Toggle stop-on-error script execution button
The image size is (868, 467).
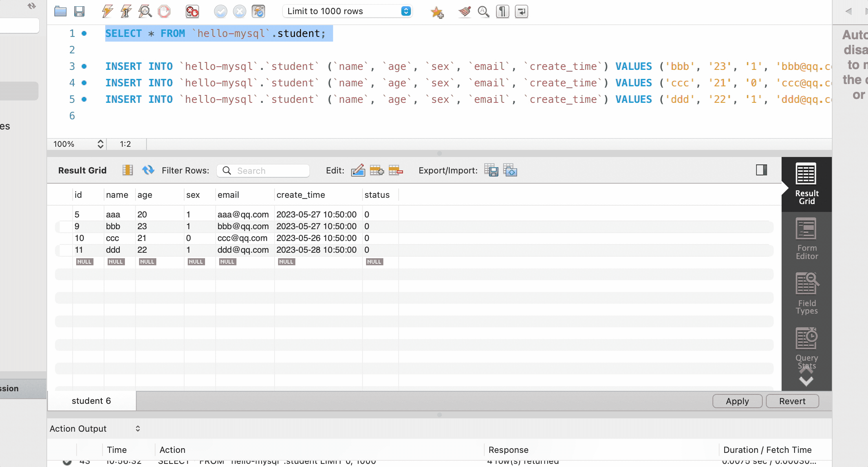click(192, 11)
